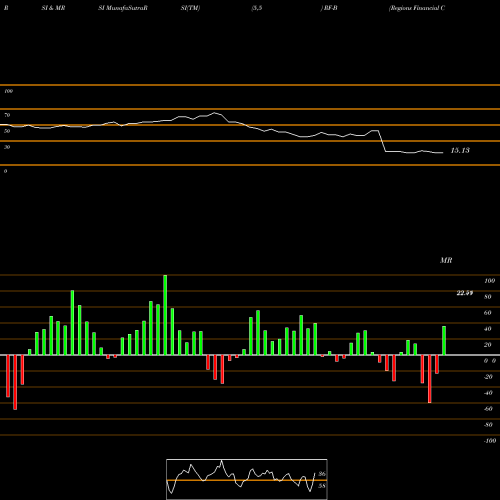The width and height of the screenshot is (500, 500).
Task: Click the RSI axis label 70
Action: pos(7,115)
